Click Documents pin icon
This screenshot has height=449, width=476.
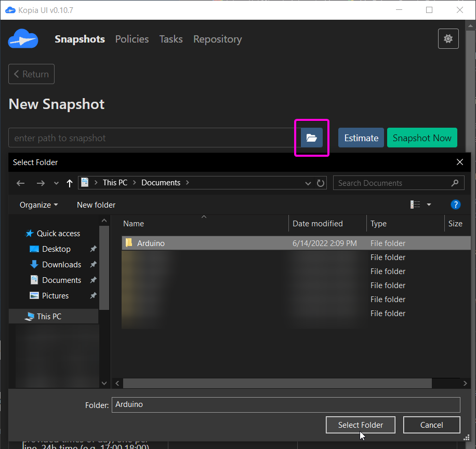93,280
